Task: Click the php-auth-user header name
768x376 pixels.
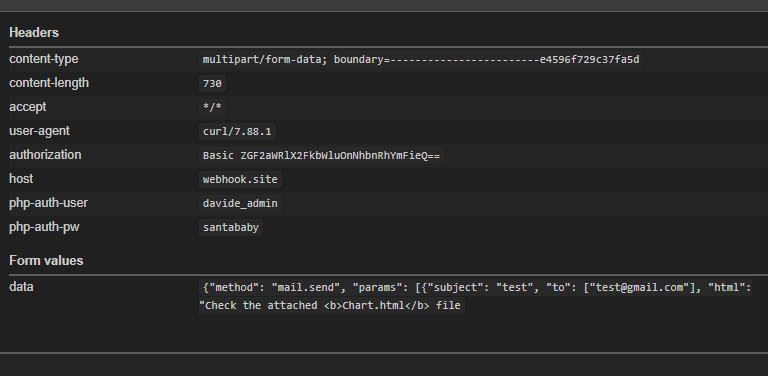Action: click(x=48, y=203)
